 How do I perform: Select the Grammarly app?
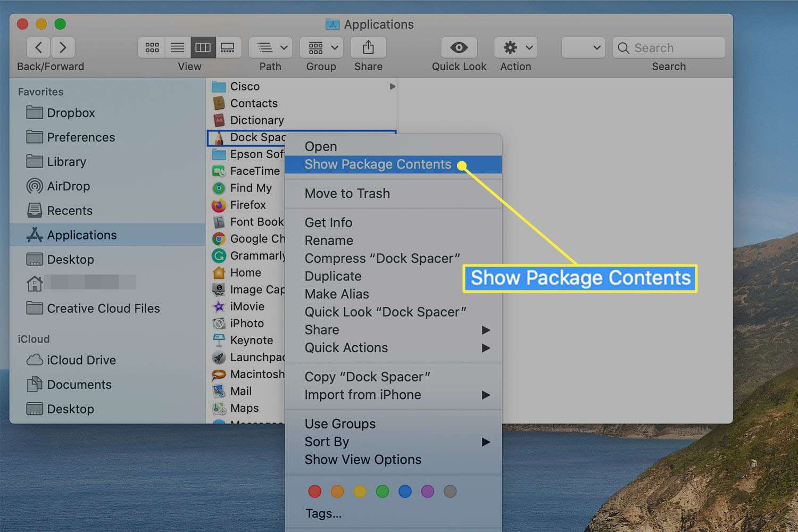(246, 256)
